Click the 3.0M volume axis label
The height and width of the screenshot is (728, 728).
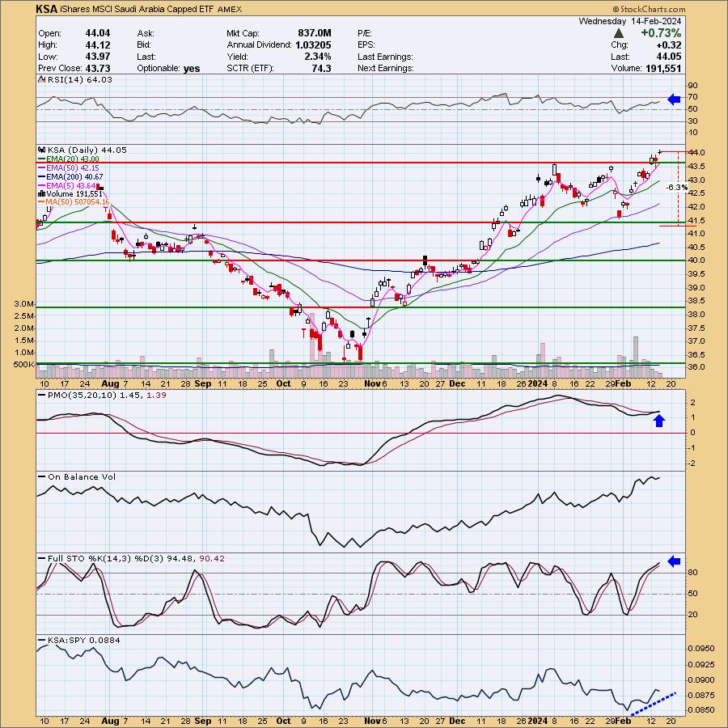23,304
